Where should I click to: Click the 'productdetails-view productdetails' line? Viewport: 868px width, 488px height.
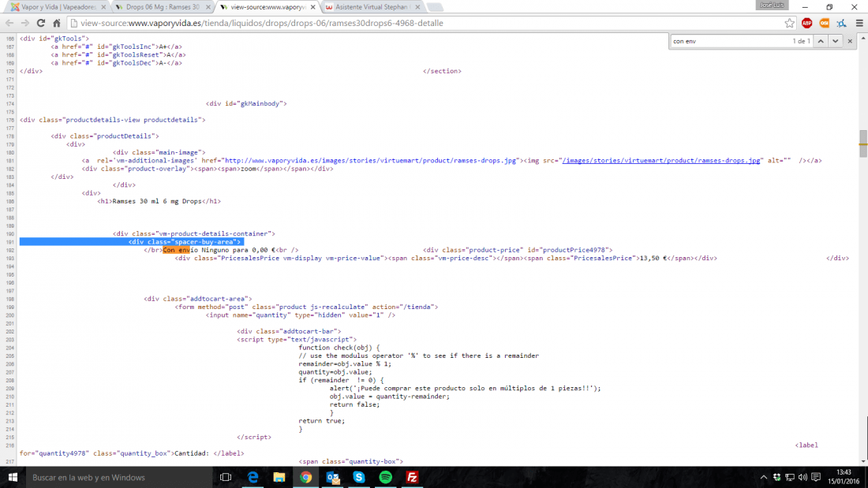click(x=112, y=120)
